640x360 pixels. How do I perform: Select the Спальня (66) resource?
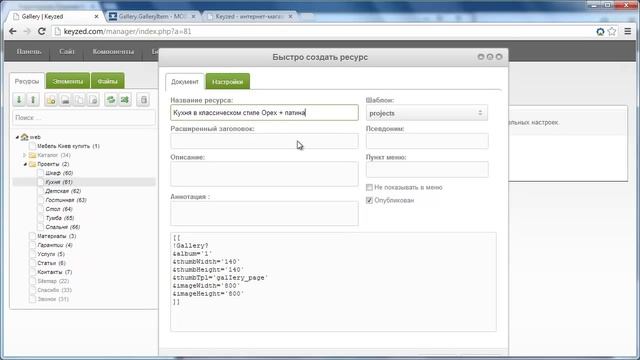tap(63, 227)
